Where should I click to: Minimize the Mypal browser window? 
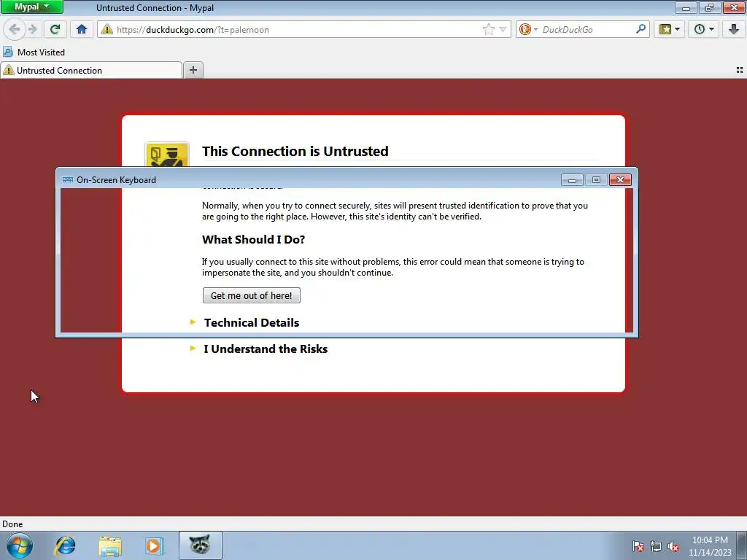tap(686, 7)
